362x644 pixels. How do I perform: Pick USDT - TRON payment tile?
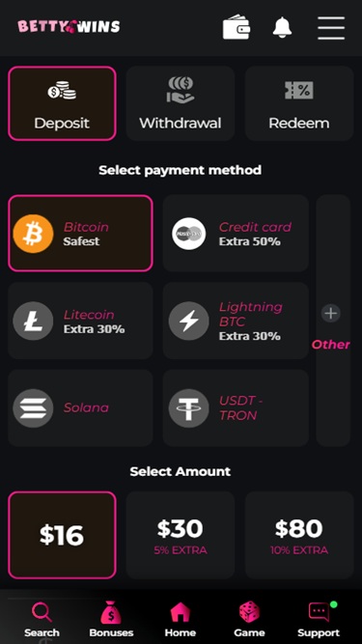(236, 407)
